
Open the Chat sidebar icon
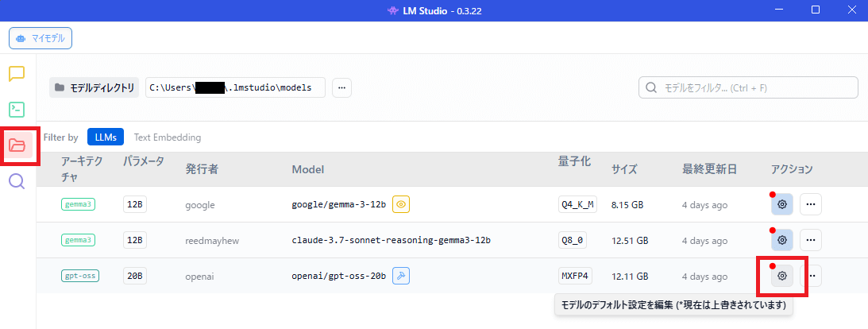pos(17,74)
